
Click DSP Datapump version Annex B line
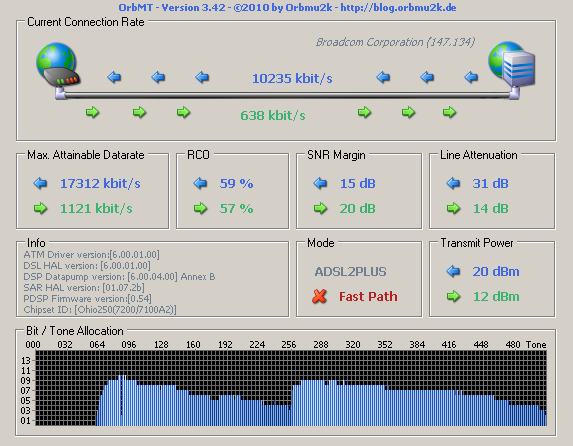119,277
